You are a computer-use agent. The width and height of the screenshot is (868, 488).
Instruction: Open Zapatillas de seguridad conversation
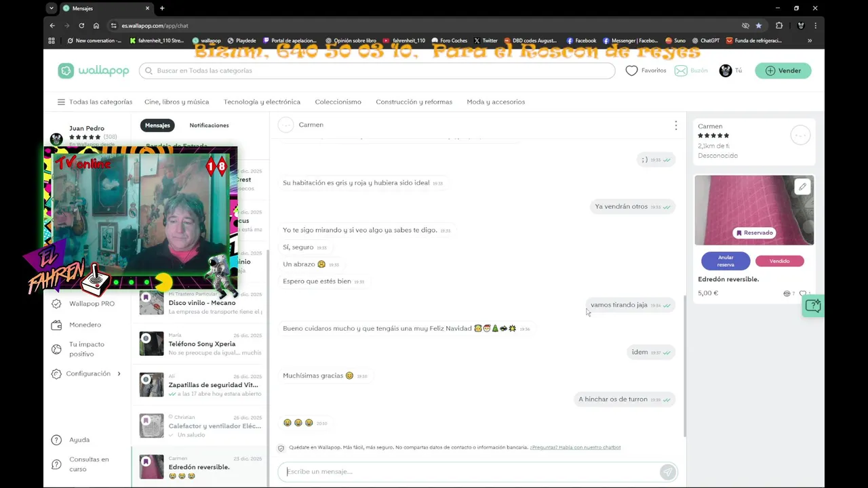[200, 385]
